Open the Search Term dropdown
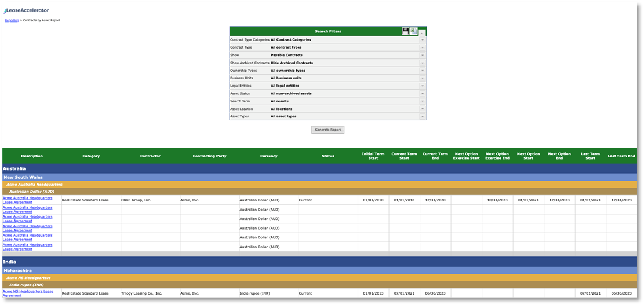The height and width of the screenshot is (305, 644). click(422, 101)
